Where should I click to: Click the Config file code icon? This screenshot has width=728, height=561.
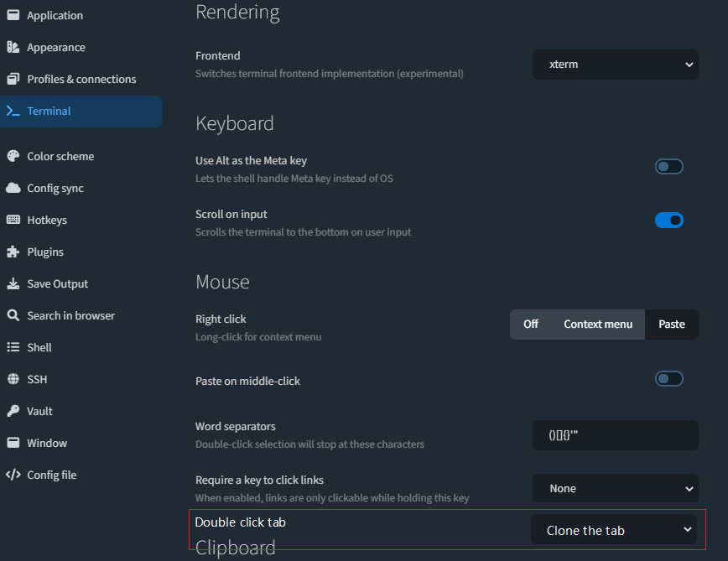pos(13,475)
